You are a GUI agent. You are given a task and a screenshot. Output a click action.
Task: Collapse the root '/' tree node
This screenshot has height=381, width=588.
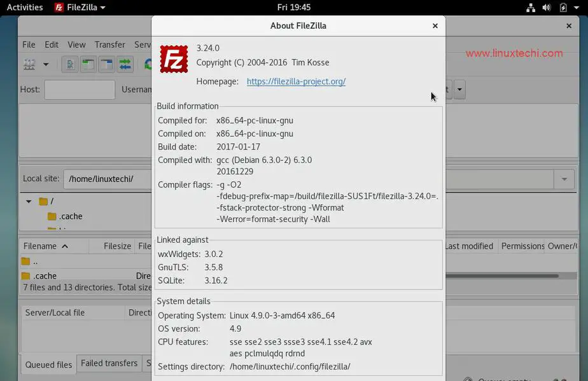point(29,202)
